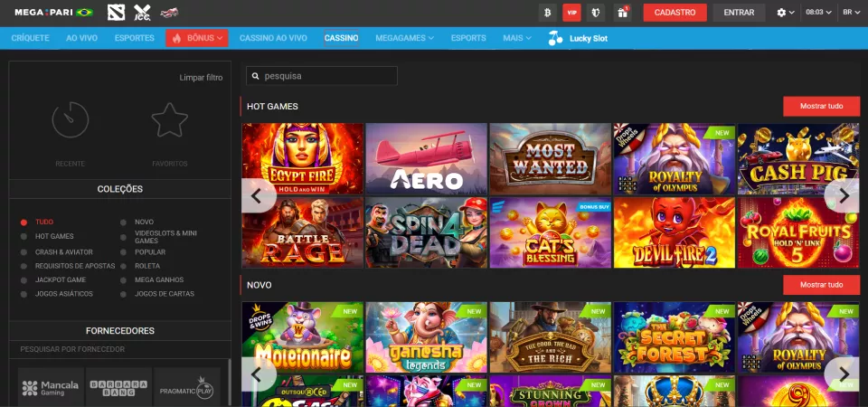Viewport: 868px width, 407px height.
Task: Open the Bitcoin payments icon
Action: (546, 13)
